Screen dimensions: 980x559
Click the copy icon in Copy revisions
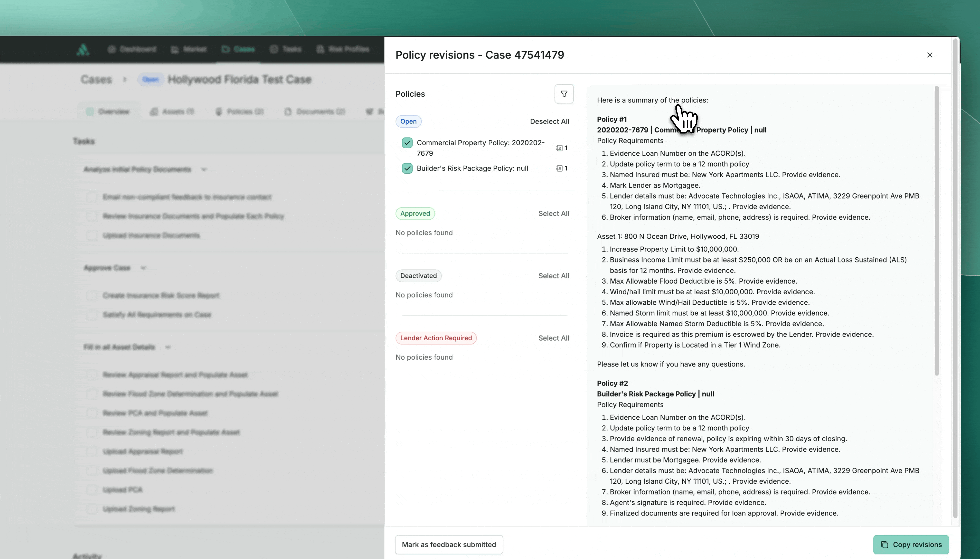pyautogui.click(x=884, y=545)
